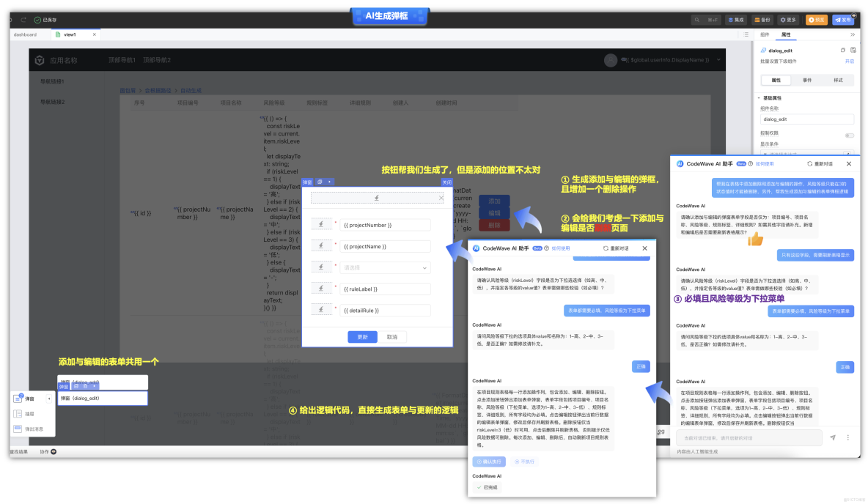
Task: Select the 挂层 icon in the popup panel
Action: 17,414
